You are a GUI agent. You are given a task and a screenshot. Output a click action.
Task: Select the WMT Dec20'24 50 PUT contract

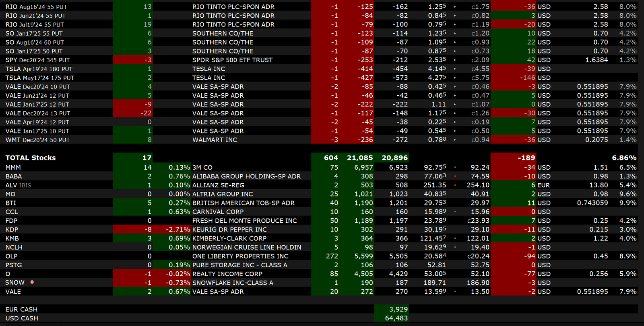[37, 140]
